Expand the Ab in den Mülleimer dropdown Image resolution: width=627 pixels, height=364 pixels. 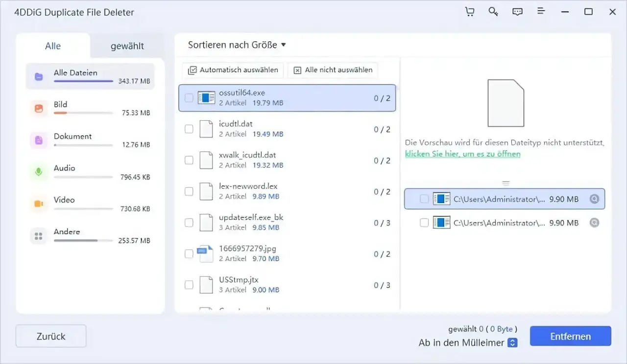pyautogui.click(x=512, y=343)
